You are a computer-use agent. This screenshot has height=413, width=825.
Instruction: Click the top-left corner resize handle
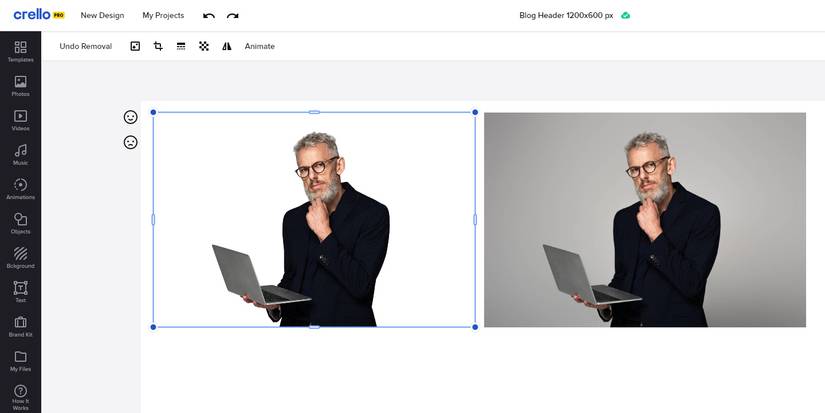(154, 112)
